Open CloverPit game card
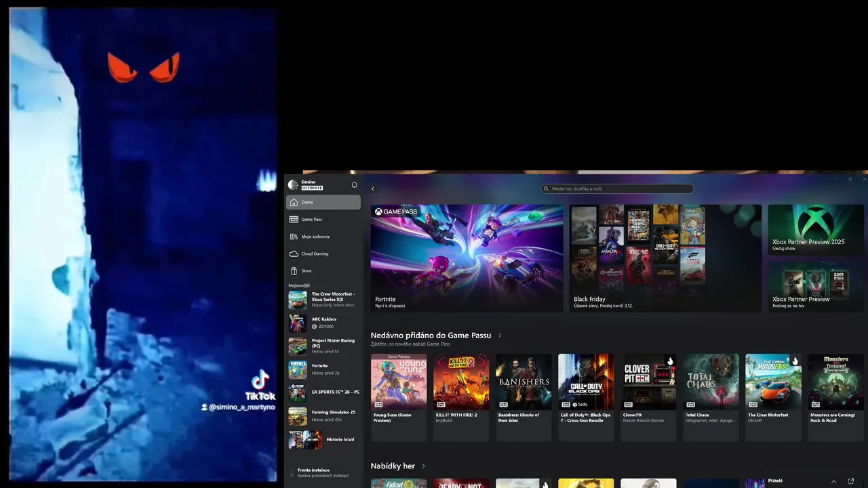868x488 pixels. [648, 397]
